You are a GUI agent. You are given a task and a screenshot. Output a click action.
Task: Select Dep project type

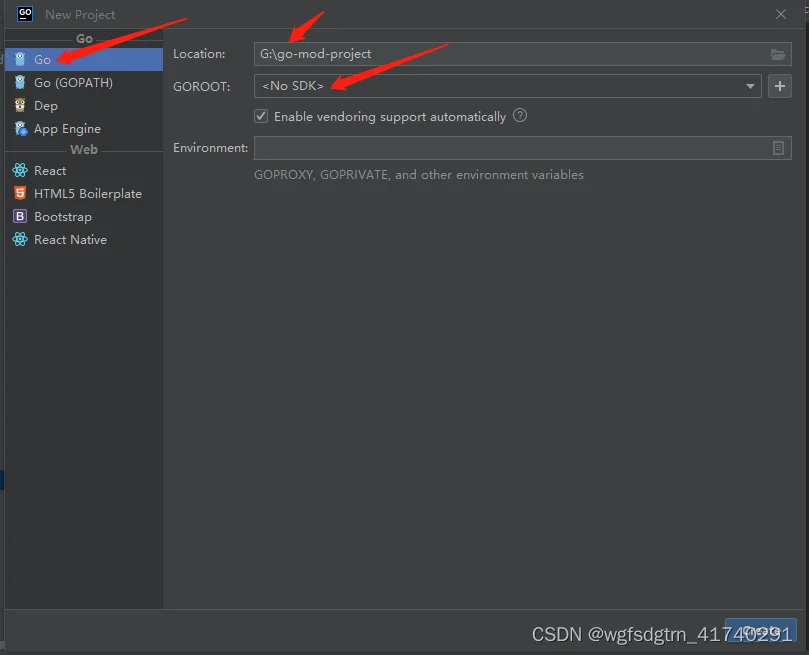(84, 106)
